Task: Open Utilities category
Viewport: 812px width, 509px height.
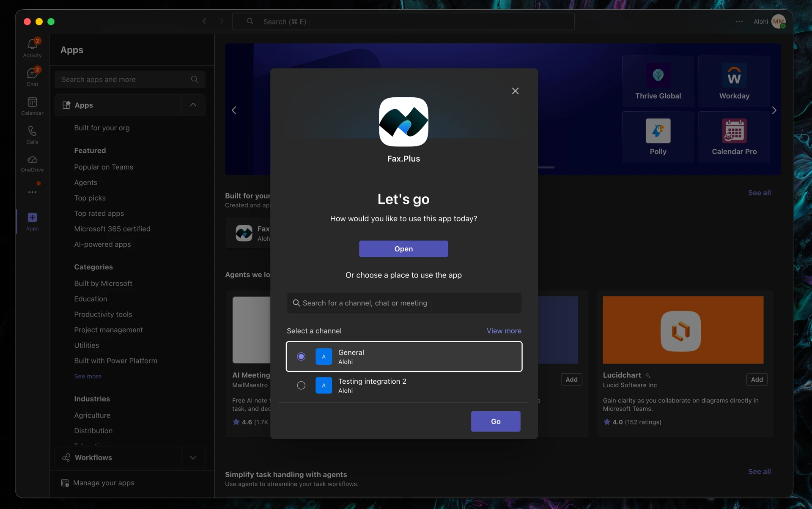Action: [x=87, y=345]
